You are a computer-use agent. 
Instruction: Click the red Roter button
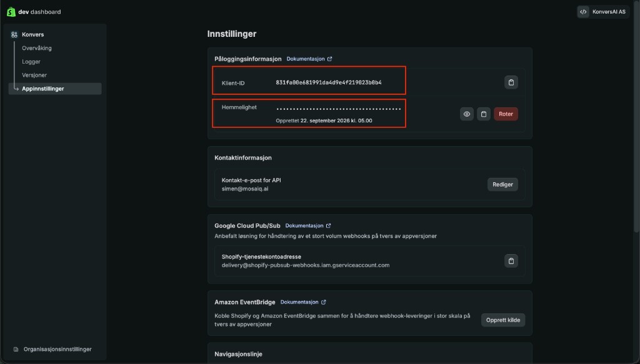coord(506,114)
